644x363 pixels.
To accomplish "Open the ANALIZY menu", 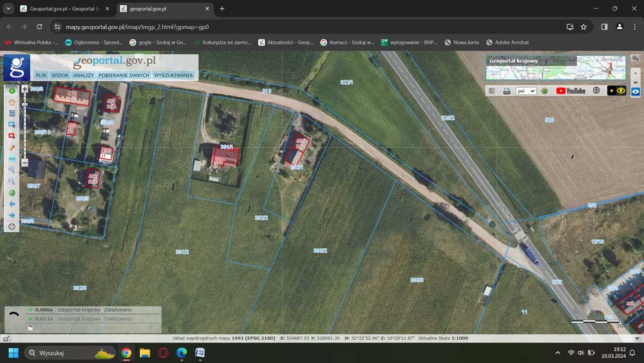I will pos(83,75).
